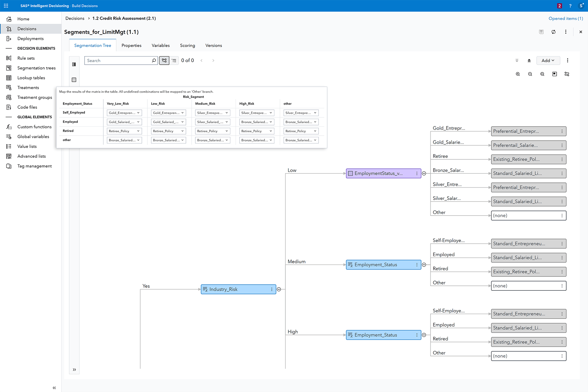Collapse the Industry_Risk node branch
Image resolution: width=588 pixels, height=392 pixels.
pyautogui.click(x=278, y=289)
